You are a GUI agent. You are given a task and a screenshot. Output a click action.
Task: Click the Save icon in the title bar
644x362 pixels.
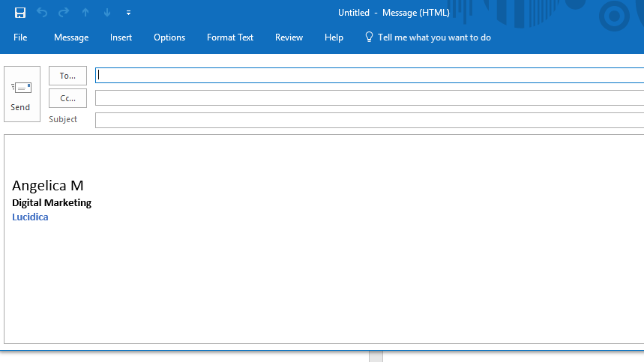20,13
